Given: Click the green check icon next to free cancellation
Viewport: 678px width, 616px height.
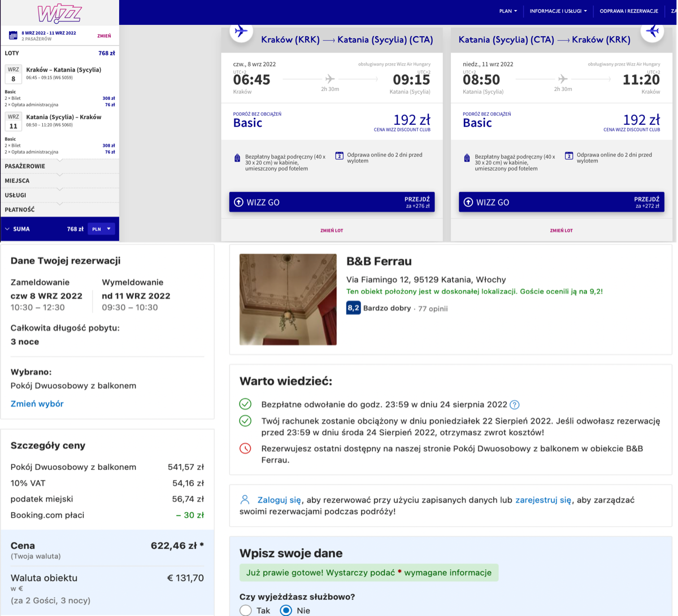Looking at the screenshot, I should [245, 404].
